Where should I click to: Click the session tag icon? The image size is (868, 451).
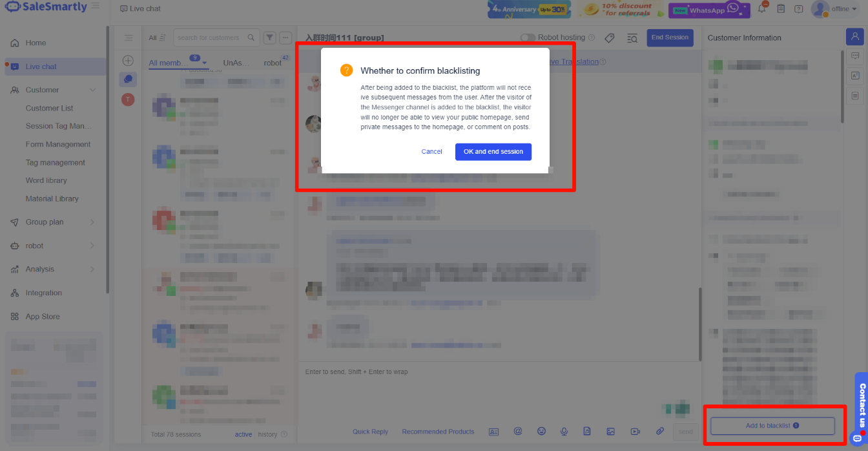click(609, 38)
